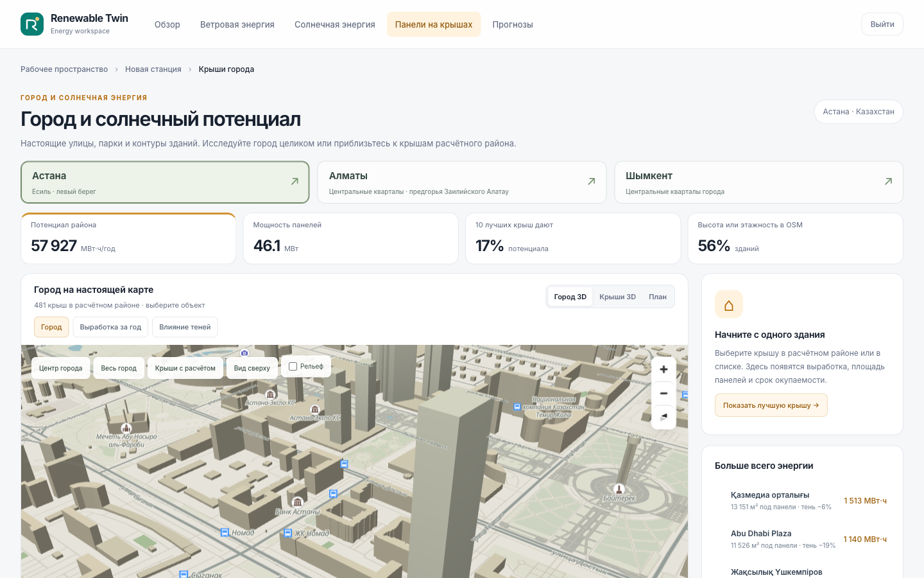The image size is (924, 578).
Task: Click the Байтерек monument marker on map
Action: click(619, 489)
